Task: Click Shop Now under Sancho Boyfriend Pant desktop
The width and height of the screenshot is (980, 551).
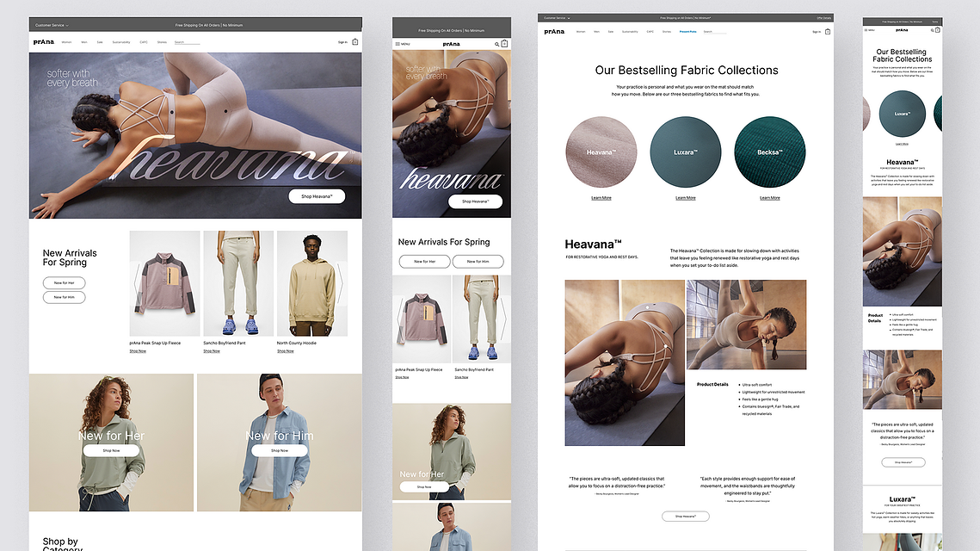Action: 212,351
